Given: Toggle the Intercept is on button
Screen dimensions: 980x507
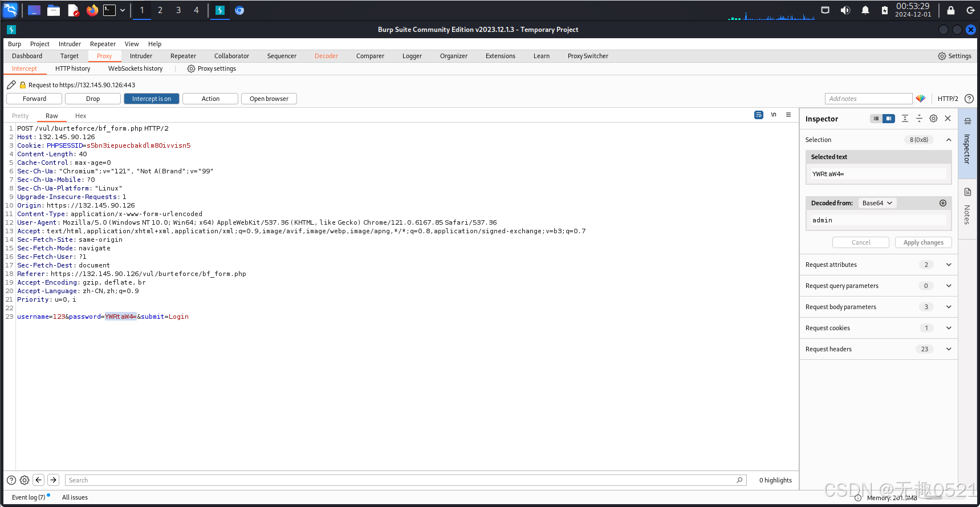Looking at the screenshot, I should tap(152, 99).
